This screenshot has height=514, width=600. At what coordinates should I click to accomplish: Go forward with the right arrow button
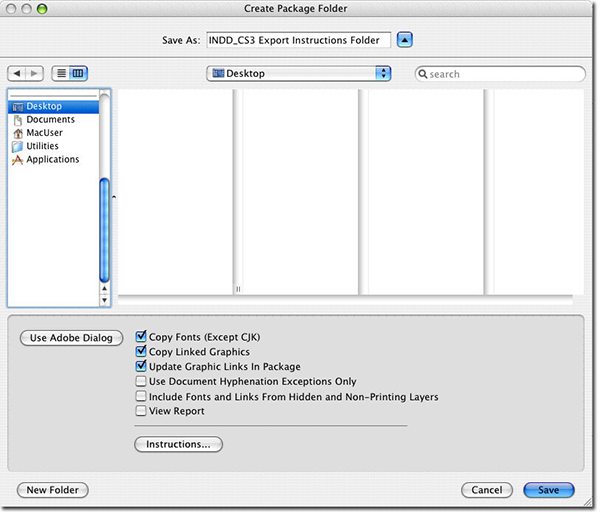tap(34, 73)
